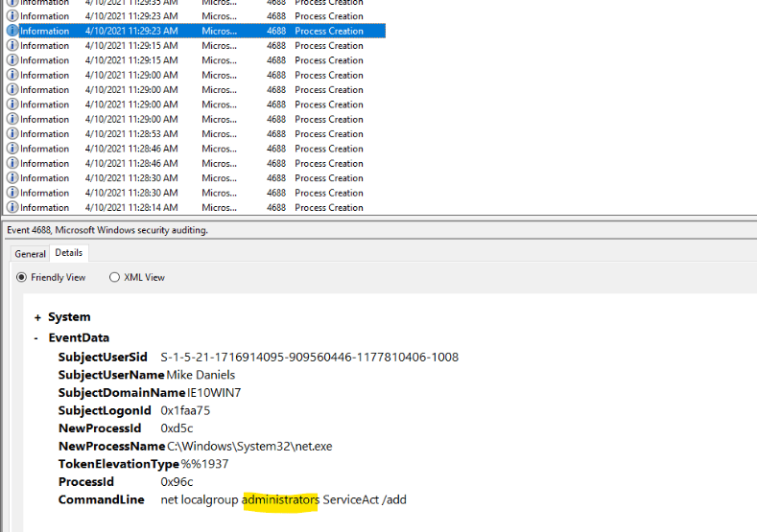The image size is (757, 532).
Task: Select the XML View radio button
Action: tap(115, 277)
